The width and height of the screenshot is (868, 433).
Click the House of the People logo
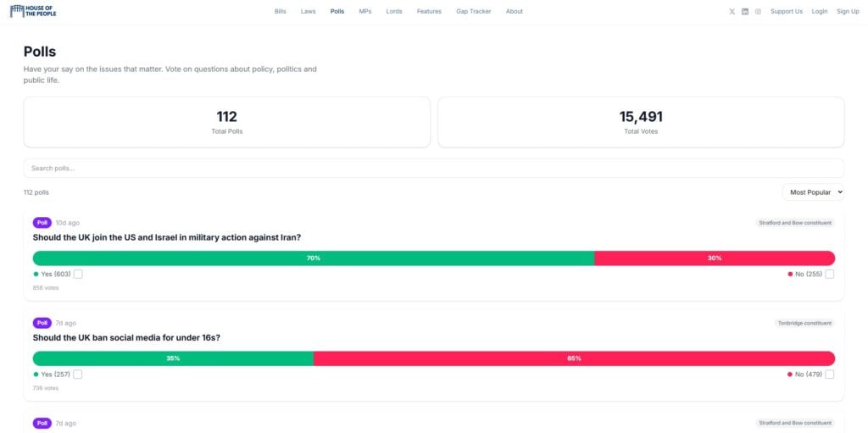click(x=33, y=11)
